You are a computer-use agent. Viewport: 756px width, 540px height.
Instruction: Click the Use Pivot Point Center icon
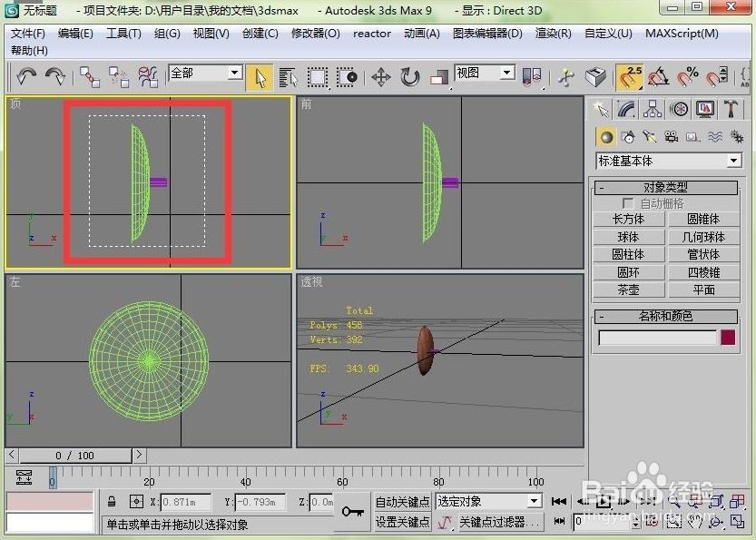point(532,77)
